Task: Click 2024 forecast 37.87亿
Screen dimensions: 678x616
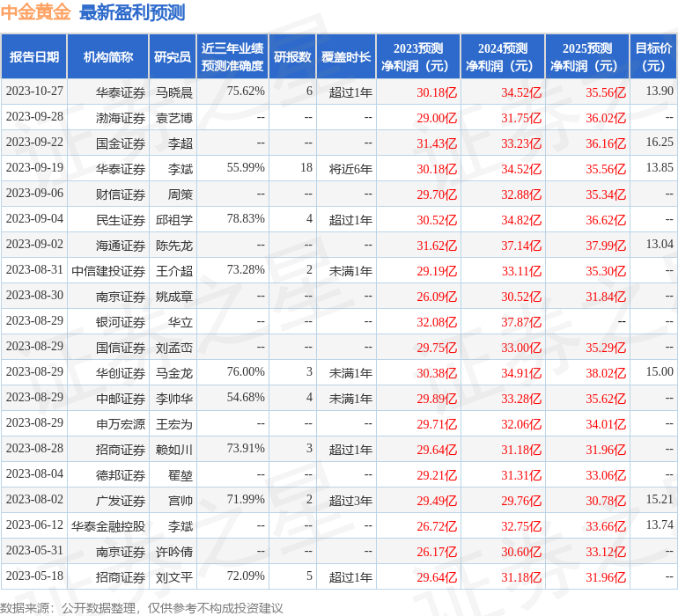Action: pos(521,322)
